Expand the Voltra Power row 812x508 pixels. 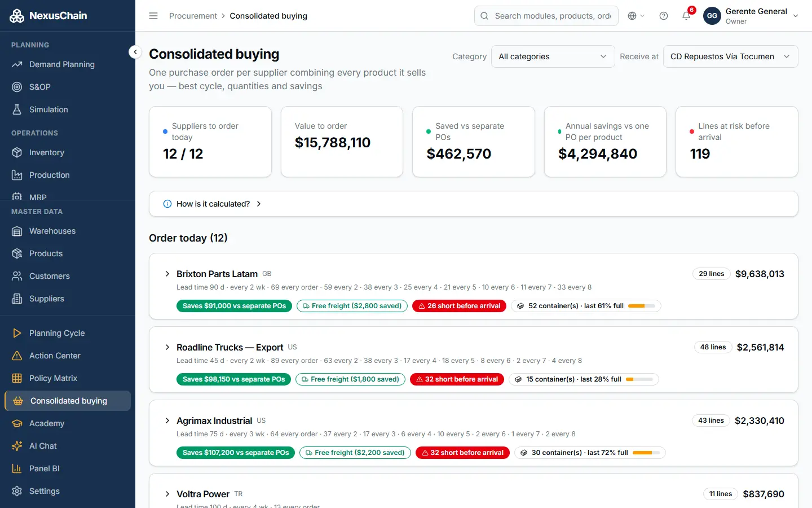pyautogui.click(x=167, y=494)
